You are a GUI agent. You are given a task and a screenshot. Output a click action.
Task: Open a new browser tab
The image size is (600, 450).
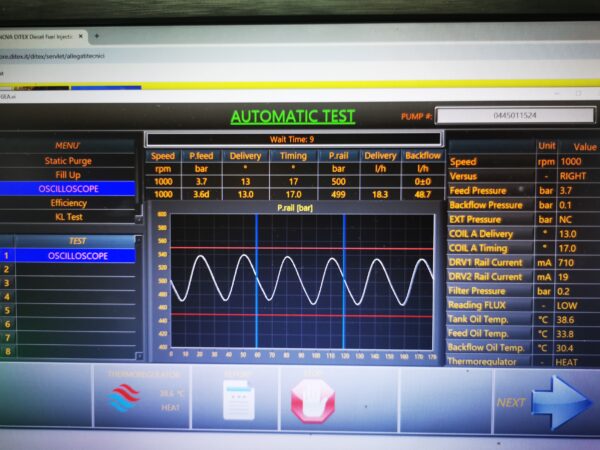[x=96, y=35]
